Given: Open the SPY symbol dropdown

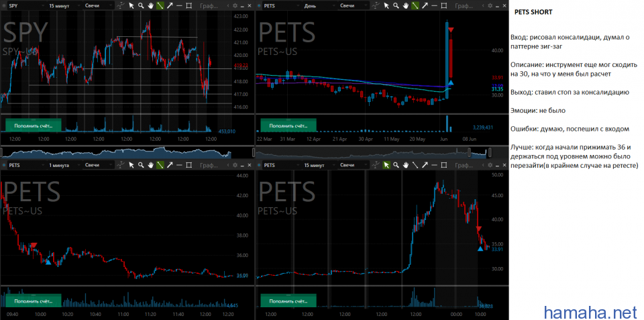Looking at the screenshot, I should pyautogui.click(x=27, y=6).
